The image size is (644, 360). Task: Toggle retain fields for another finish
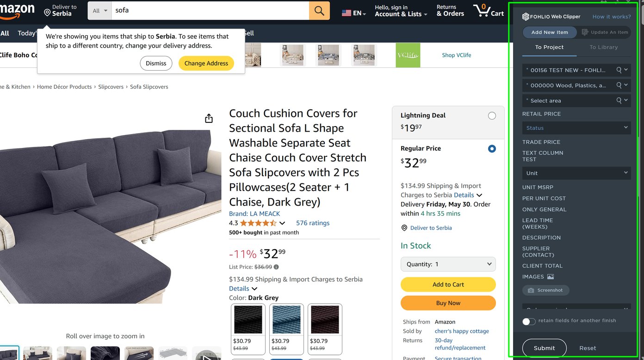529,321
